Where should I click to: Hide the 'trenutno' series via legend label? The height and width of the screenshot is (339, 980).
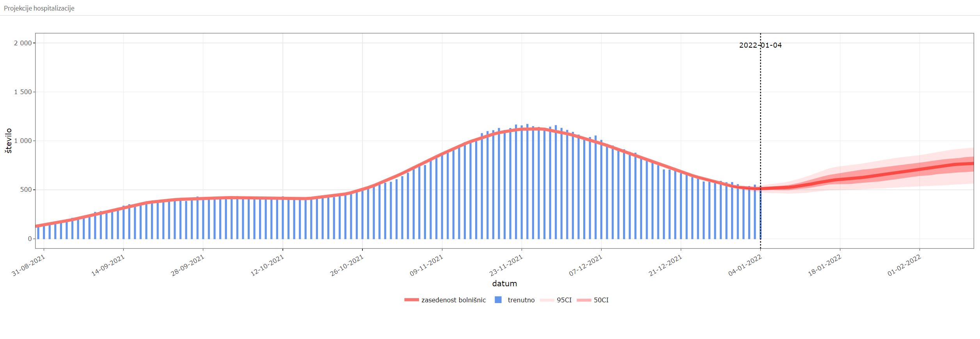point(521,300)
